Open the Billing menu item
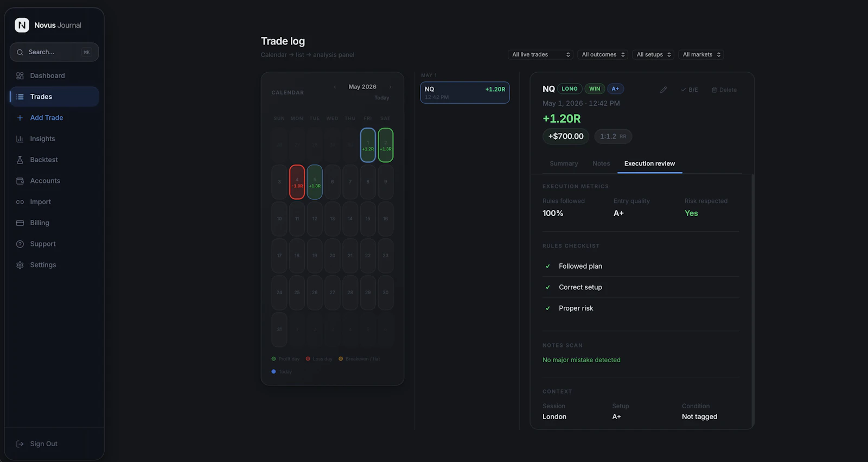This screenshot has height=462, width=868. point(54,223)
